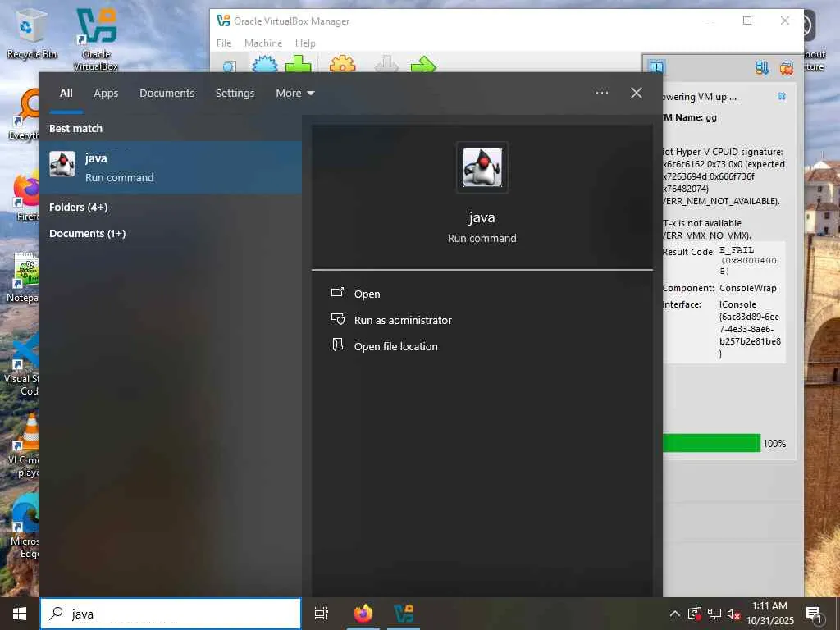Expand Documents (1+) results group
This screenshot has width=840, height=630.
click(87, 234)
